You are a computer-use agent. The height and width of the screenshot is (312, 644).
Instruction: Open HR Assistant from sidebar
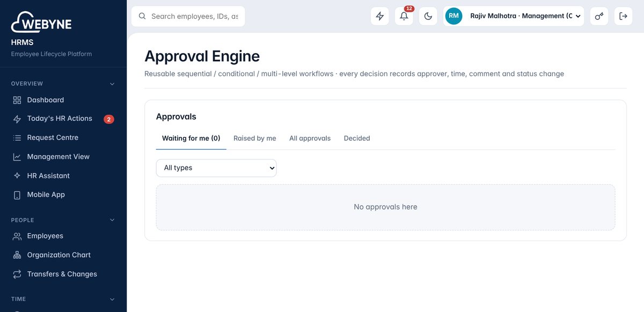point(48,176)
